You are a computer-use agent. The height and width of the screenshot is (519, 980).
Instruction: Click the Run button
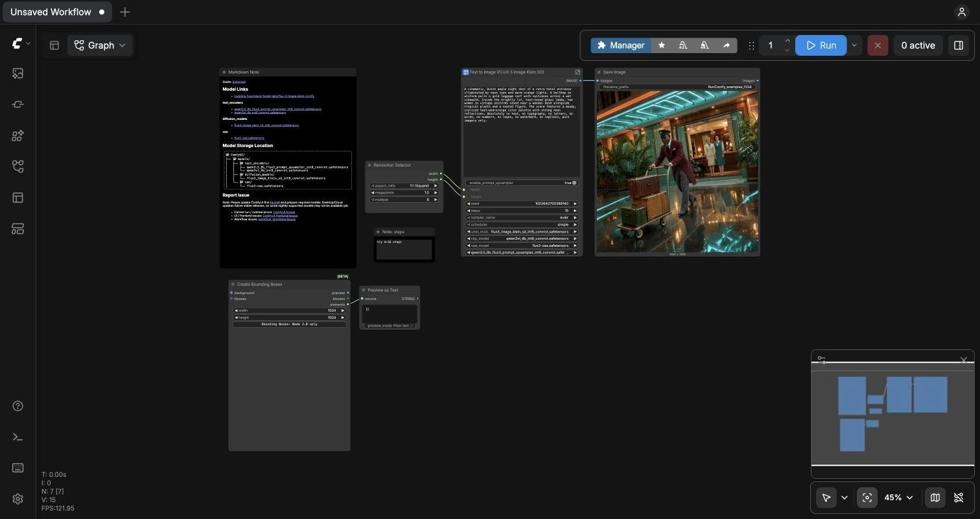tap(821, 45)
